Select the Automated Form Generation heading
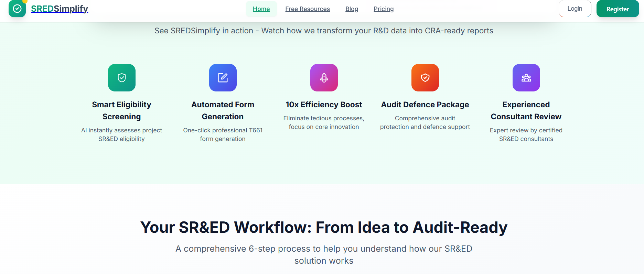Screen dimensions: 644x274 coord(223,110)
